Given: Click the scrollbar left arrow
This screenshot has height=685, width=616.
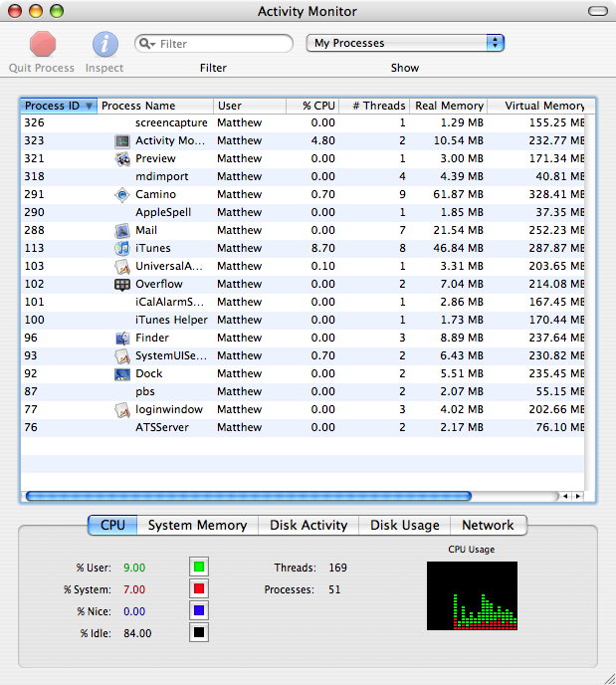Looking at the screenshot, I should [x=565, y=496].
